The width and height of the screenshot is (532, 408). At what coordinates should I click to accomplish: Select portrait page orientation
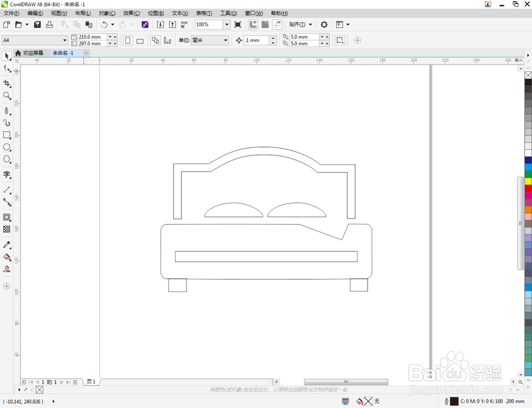click(x=128, y=40)
